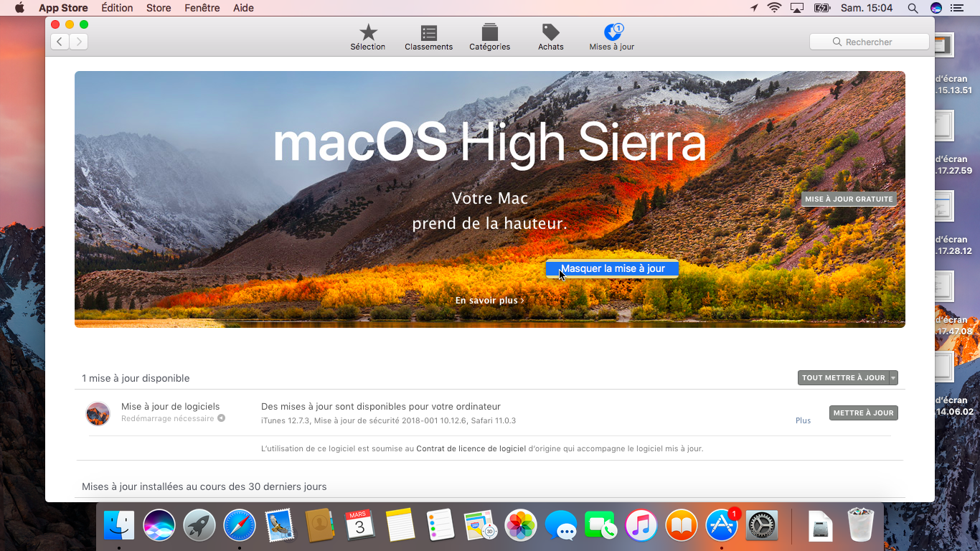
Task: Open the Catégories tab
Action: 490,37
